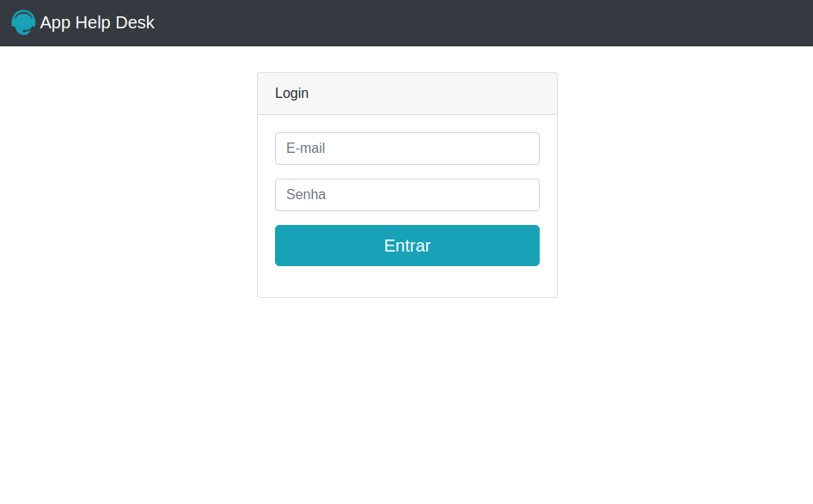Place cursor in the Senha placeholder text
The width and height of the screenshot is (813, 504).
[x=306, y=195]
